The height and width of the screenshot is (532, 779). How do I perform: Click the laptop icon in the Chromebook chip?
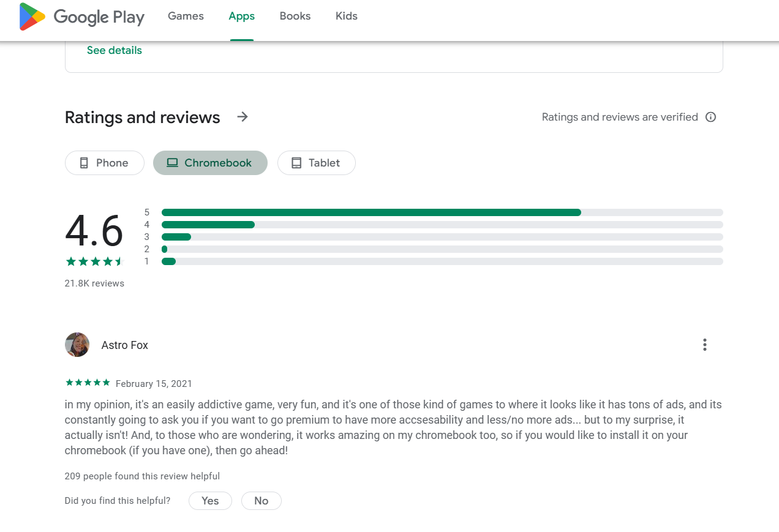(172, 163)
